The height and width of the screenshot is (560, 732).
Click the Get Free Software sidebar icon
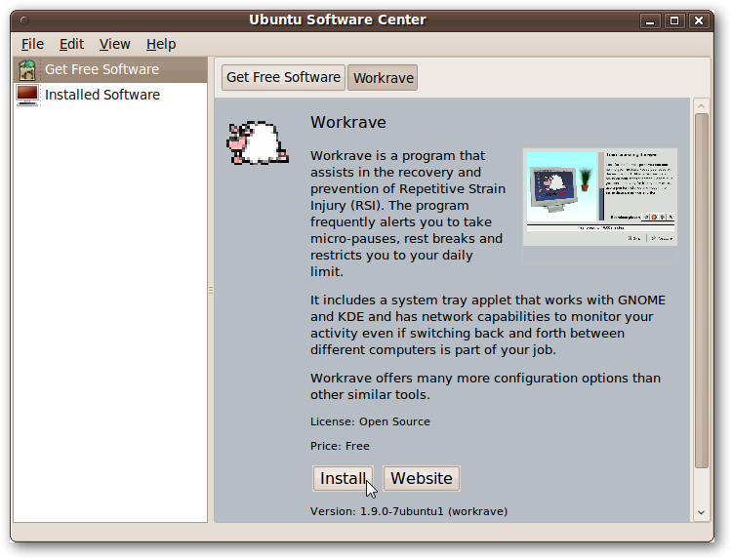pos(27,70)
